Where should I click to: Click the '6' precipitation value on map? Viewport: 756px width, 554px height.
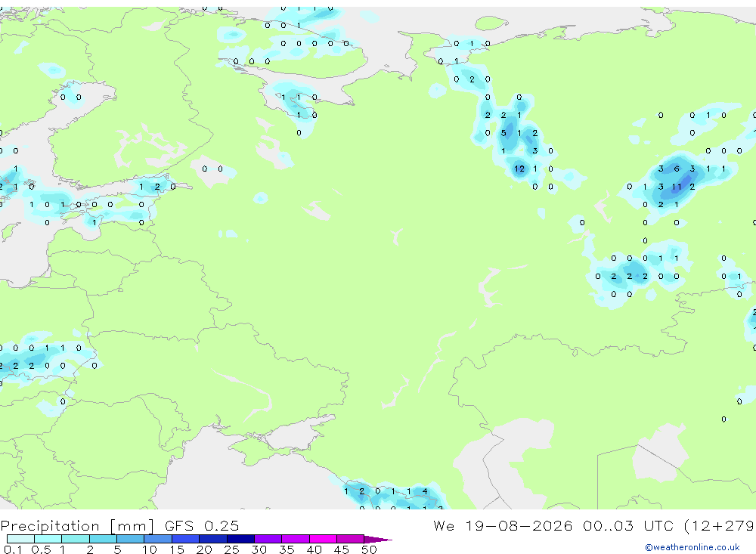(x=677, y=169)
